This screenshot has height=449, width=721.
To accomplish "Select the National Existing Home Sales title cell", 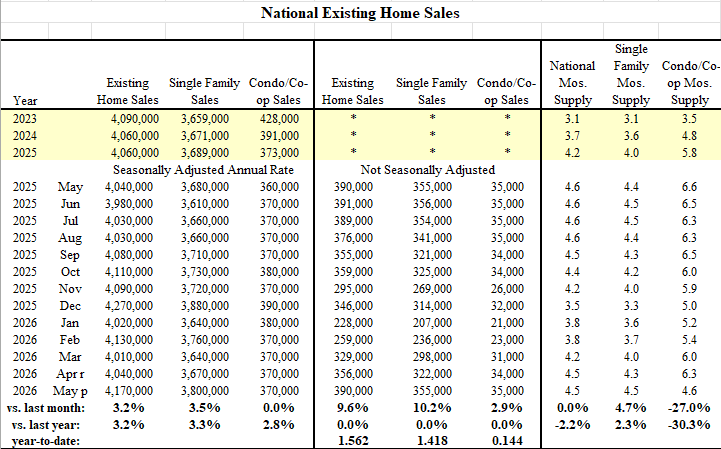I will coord(360,13).
